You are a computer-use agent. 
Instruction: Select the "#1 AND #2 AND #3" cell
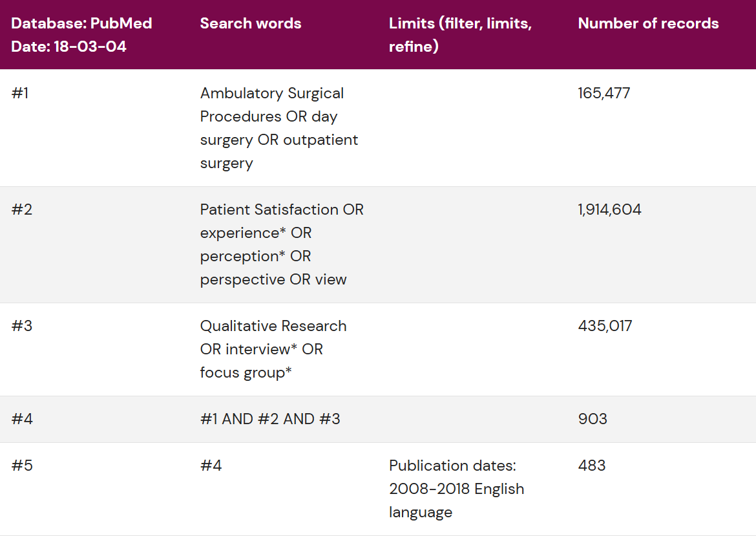[270, 419]
